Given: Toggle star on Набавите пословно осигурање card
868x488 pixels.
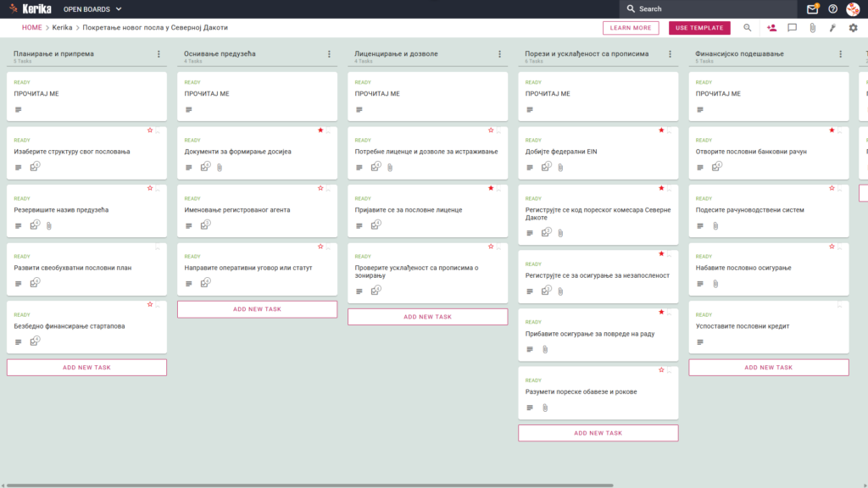Looking at the screenshot, I should 832,247.
